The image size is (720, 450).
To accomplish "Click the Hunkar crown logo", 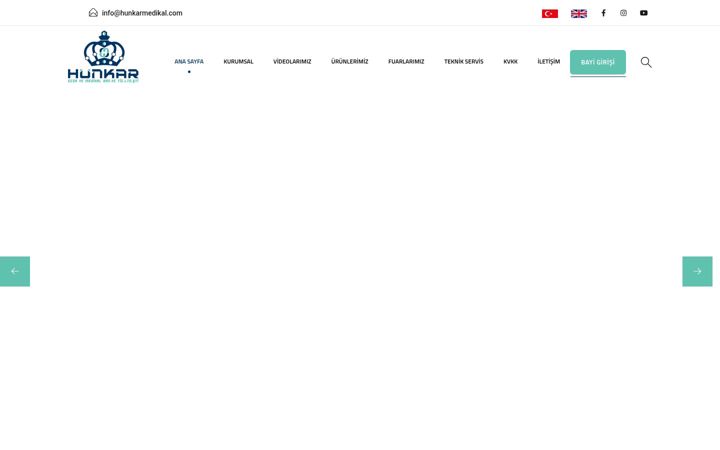I will coord(103,57).
